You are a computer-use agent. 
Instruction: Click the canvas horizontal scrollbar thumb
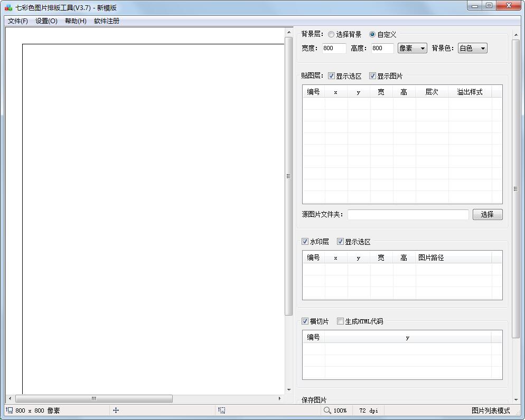(x=94, y=398)
